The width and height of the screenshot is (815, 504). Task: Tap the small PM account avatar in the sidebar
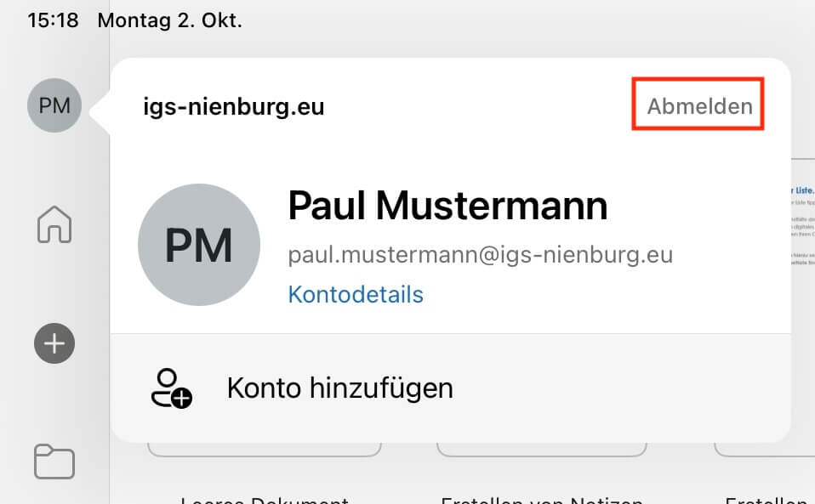click(54, 105)
